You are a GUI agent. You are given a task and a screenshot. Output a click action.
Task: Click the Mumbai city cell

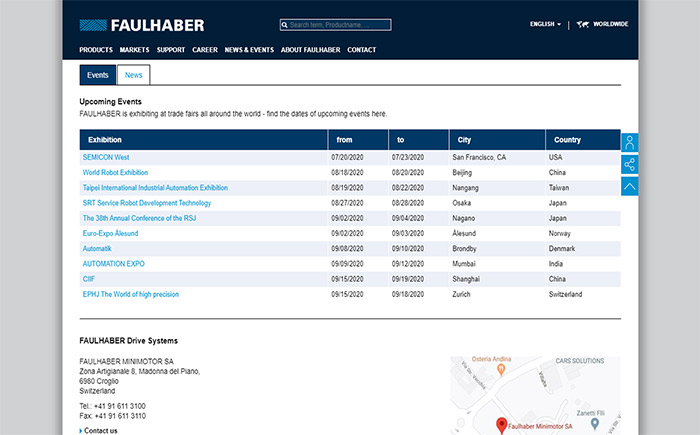464,264
